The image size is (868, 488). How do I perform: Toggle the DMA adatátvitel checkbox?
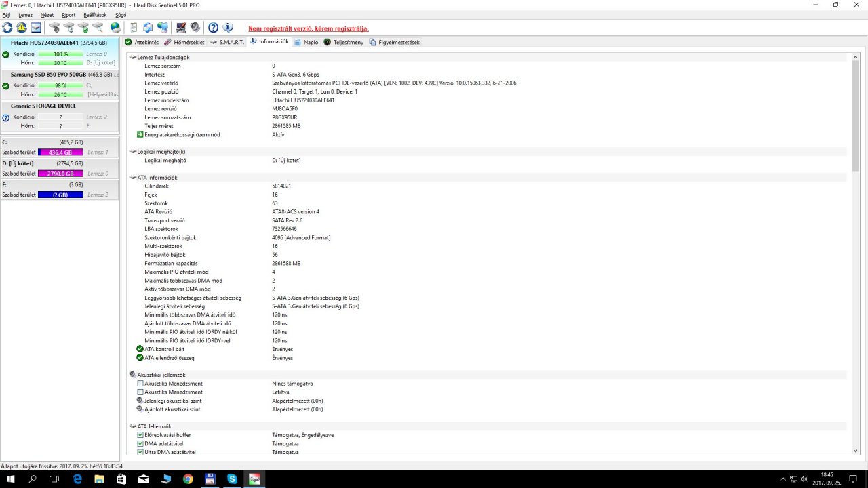140,443
